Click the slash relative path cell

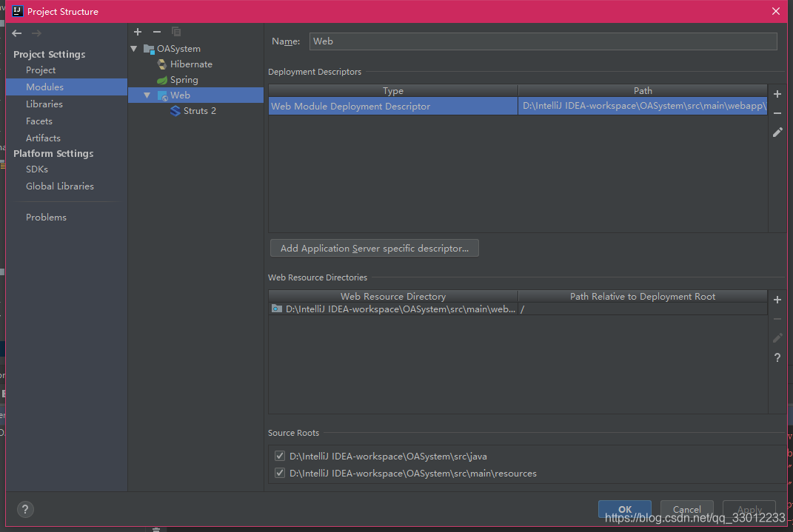pyautogui.click(x=643, y=309)
